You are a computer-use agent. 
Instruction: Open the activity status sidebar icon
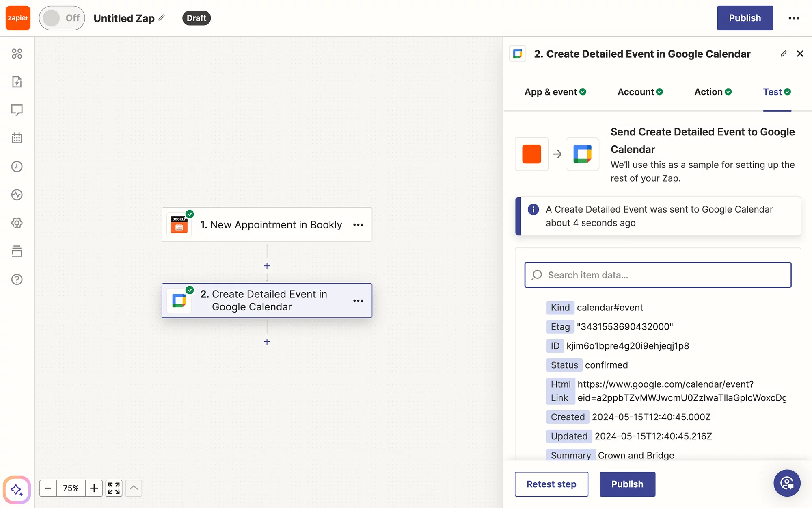tap(17, 195)
